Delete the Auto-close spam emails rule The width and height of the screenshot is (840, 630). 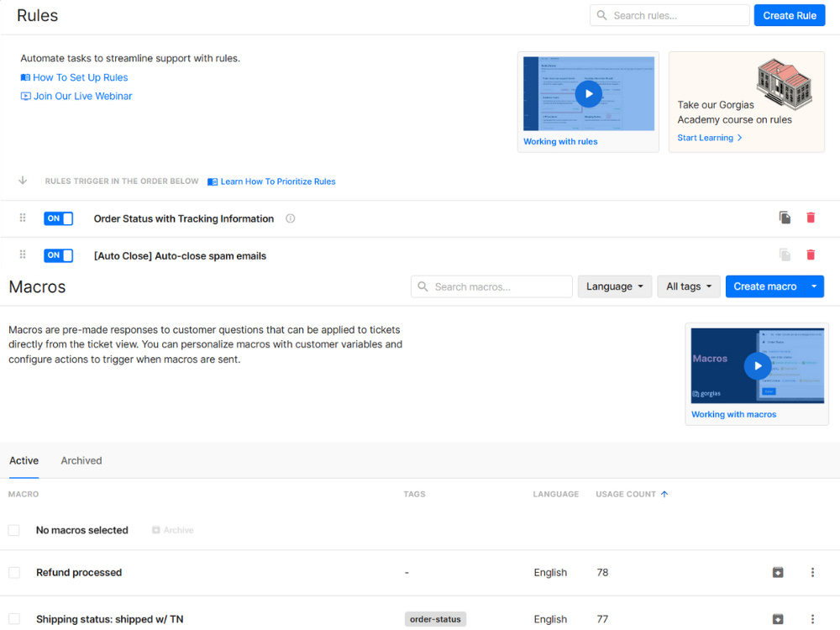(x=811, y=255)
